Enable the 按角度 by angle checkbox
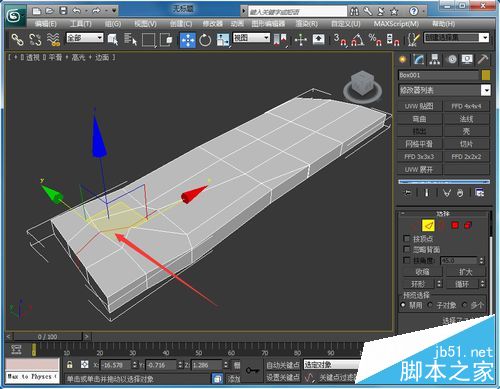The height and width of the screenshot is (389, 500). click(406, 260)
